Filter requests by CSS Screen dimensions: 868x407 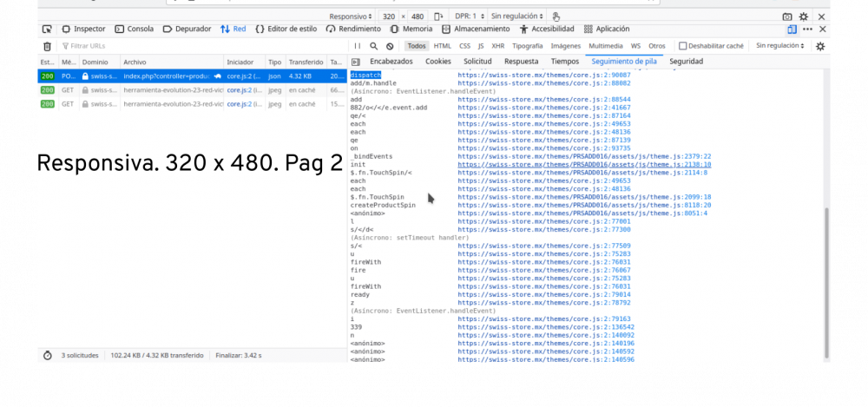coord(465,46)
